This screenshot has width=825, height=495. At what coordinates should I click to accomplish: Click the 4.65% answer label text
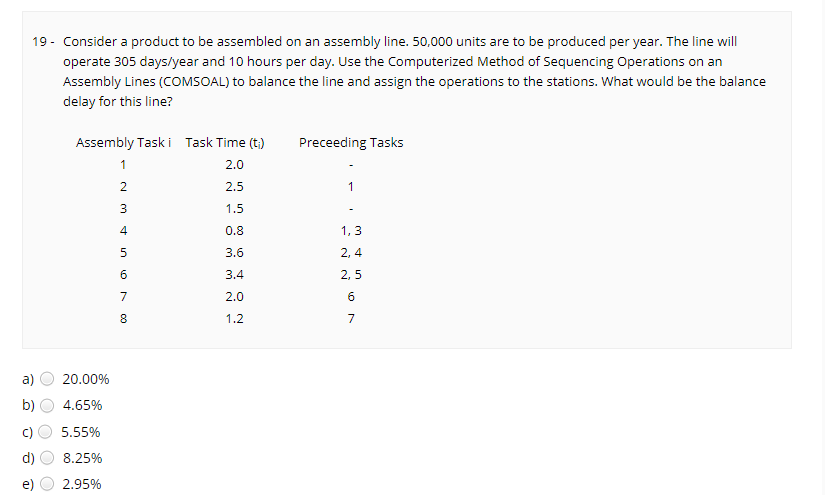[82, 406]
